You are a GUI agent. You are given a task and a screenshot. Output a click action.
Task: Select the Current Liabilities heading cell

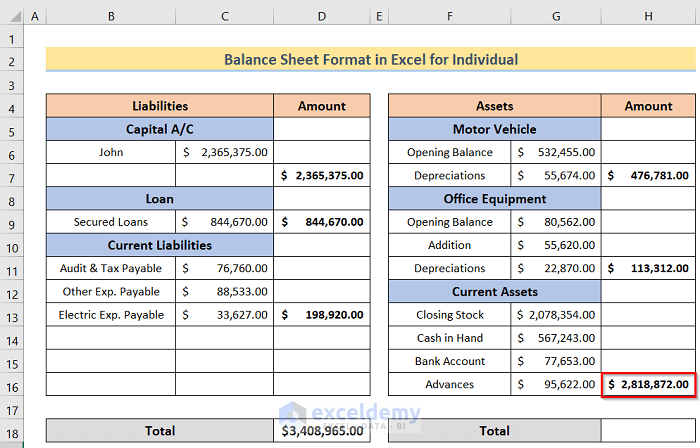159,245
